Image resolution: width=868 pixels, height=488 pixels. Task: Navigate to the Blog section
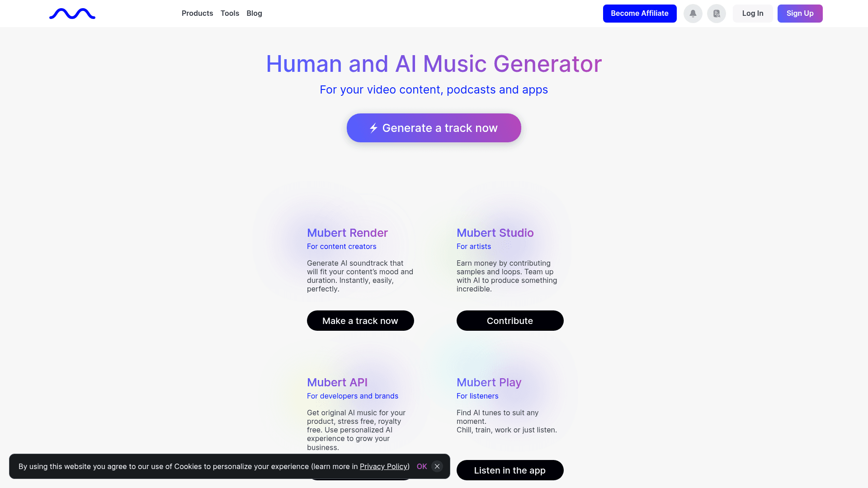click(x=254, y=13)
